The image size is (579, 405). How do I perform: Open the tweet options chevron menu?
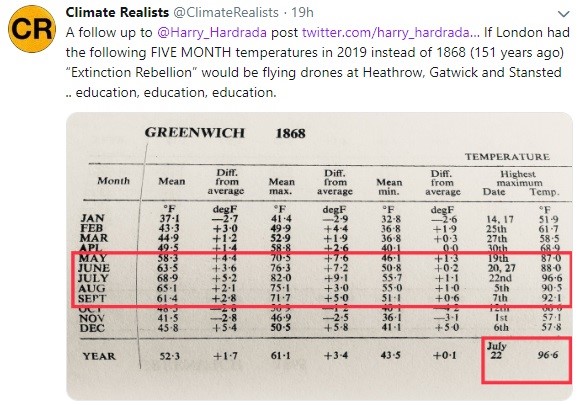point(563,14)
